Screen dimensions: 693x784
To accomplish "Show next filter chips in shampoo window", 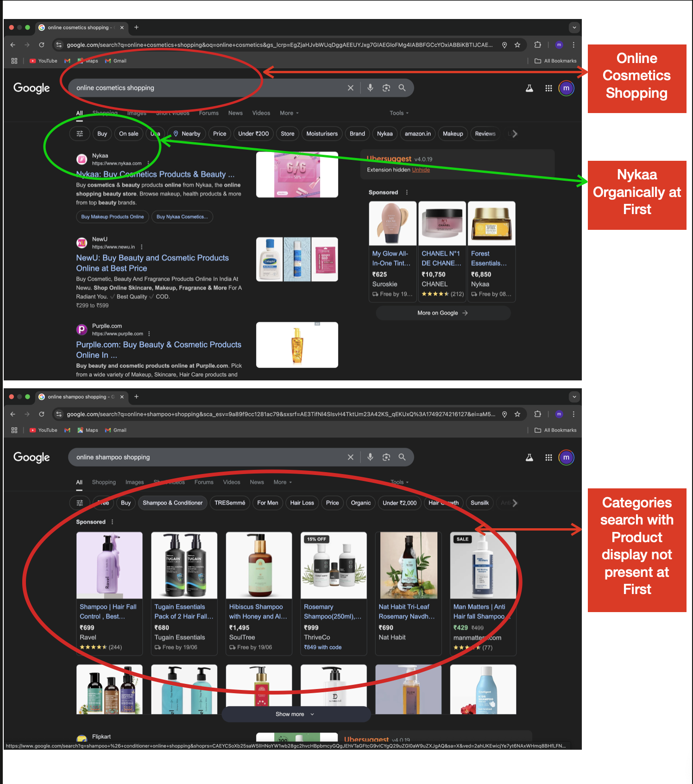I will tap(515, 503).
